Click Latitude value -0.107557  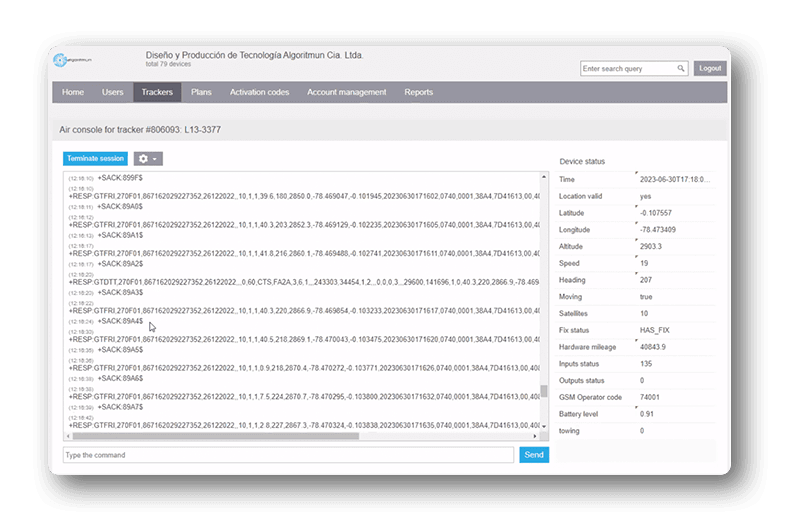pos(656,213)
